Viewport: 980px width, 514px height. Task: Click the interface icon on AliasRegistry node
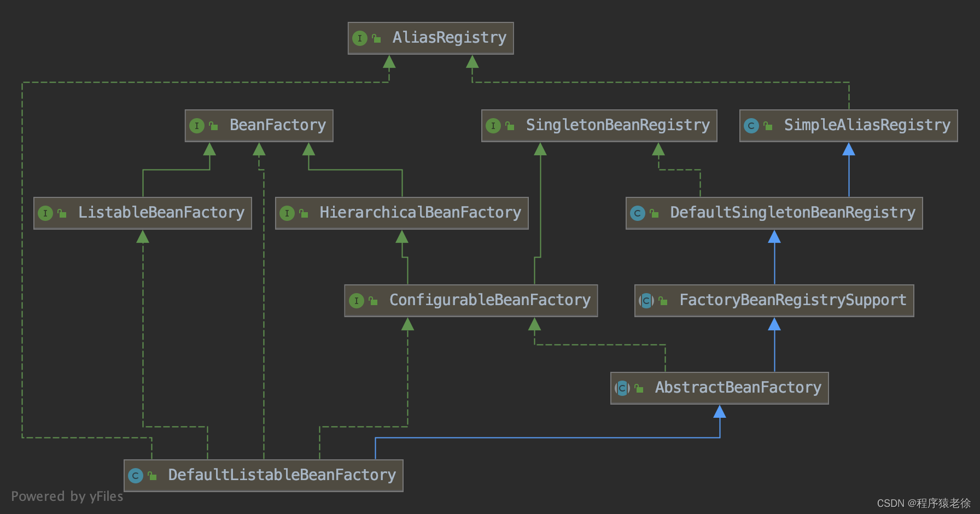click(359, 38)
